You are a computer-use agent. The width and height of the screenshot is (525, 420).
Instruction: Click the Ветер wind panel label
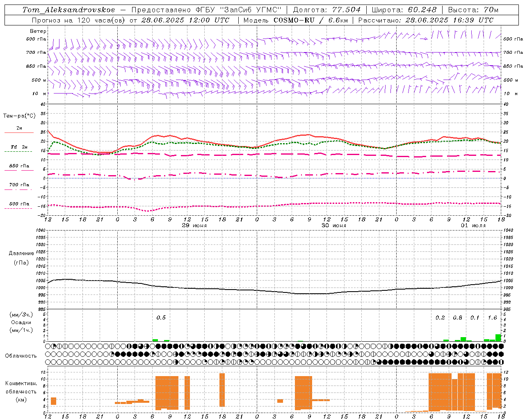coord(38,31)
